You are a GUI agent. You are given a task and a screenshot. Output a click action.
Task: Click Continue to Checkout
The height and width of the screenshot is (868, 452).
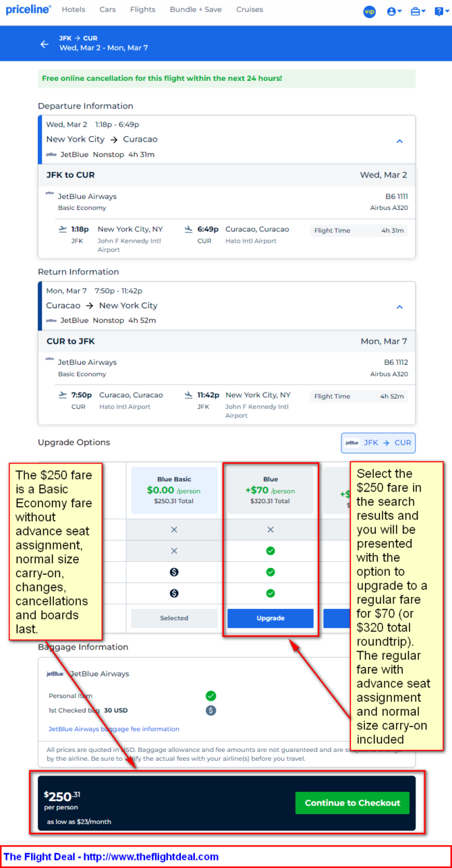tap(352, 803)
